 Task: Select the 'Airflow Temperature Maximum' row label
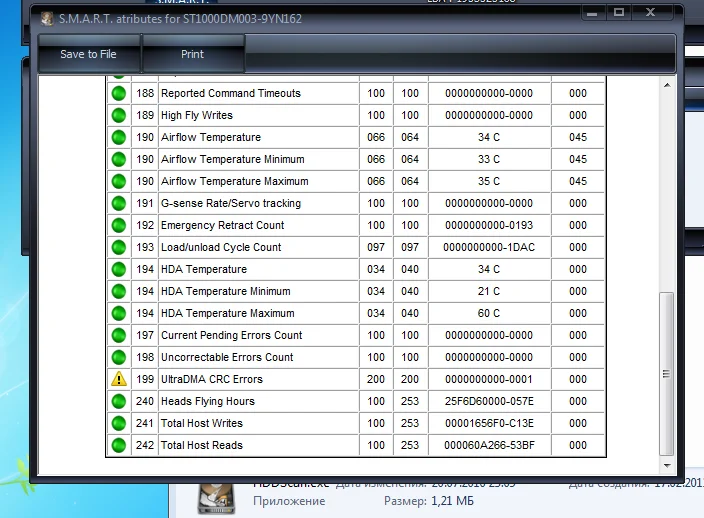pos(234,181)
